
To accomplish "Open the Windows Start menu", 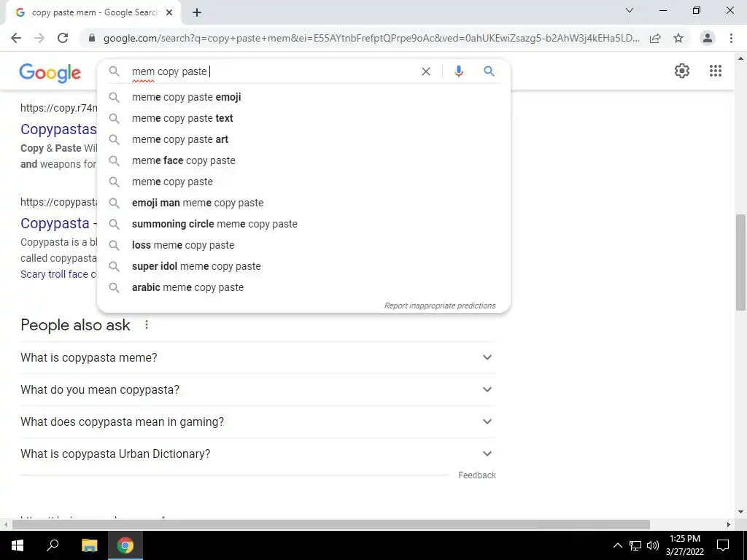I will click(x=18, y=545).
